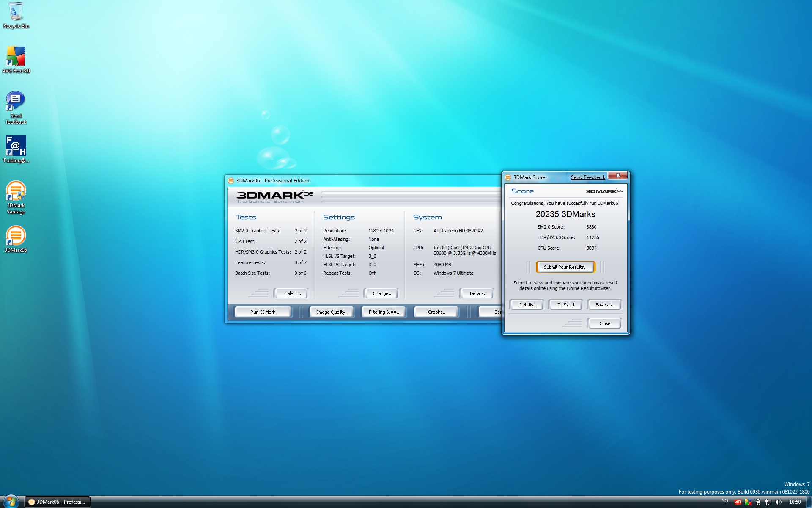Click the taskbar clock showing 10:50

(x=795, y=502)
